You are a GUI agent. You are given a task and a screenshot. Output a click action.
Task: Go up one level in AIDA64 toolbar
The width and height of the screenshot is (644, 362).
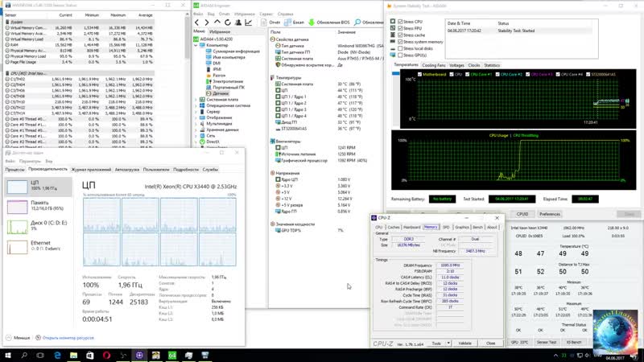pos(217,23)
